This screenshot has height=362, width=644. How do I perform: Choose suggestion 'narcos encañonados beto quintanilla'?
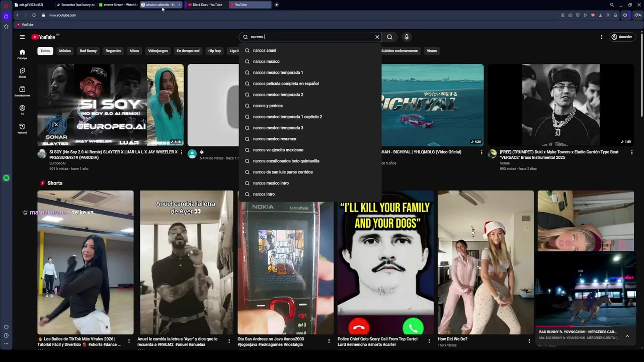click(310, 161)
